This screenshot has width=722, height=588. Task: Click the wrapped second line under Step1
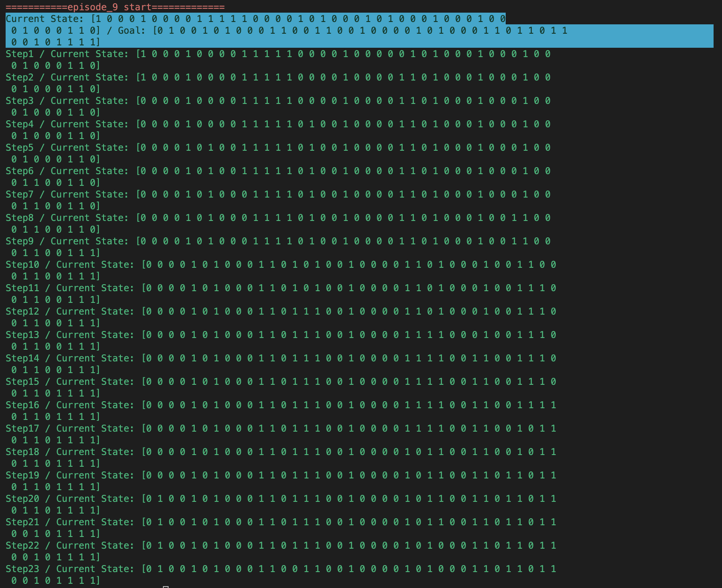tap(56, 66)
